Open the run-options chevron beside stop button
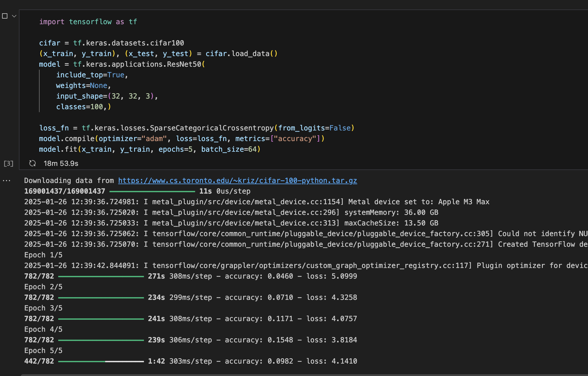Image resolution: width=588 pixels, height=376 pixels. pyautogui.click(x=14, y=16)
